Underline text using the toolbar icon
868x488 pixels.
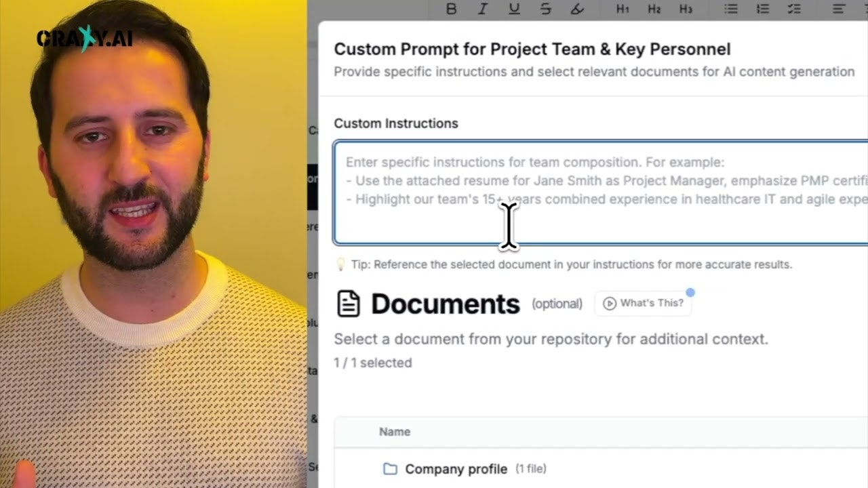pyautogui.click(x=514, y=9)
